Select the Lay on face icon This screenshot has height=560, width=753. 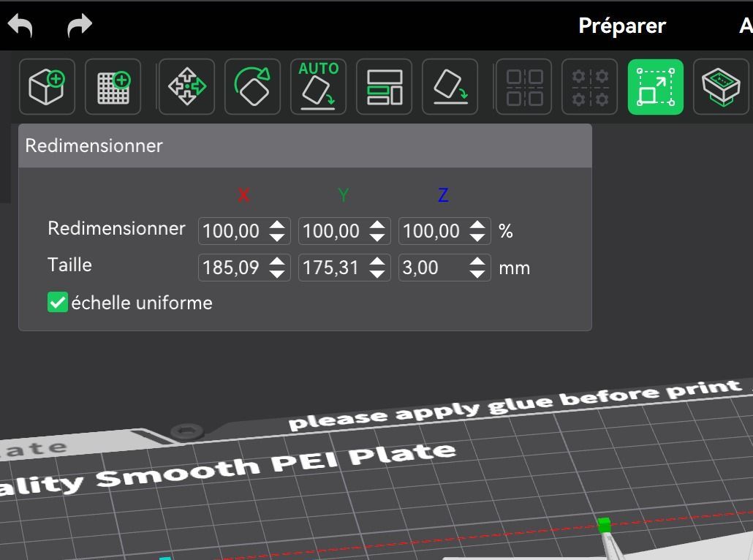point(450,87)
